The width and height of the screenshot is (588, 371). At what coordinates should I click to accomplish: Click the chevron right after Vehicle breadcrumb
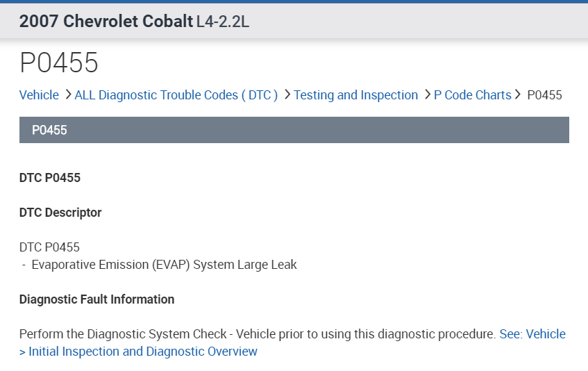(68, 94)
